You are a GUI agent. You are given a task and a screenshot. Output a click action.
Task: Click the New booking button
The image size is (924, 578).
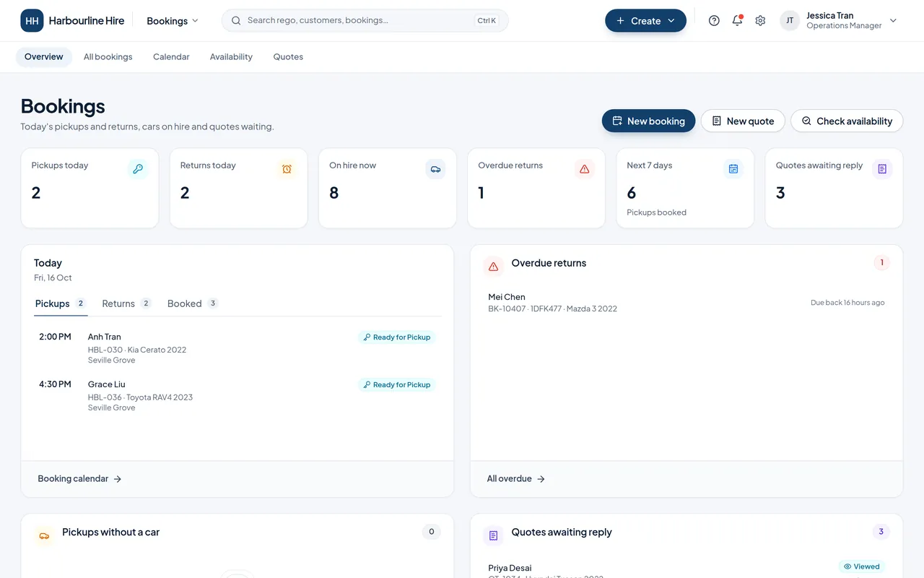[648, 121]
